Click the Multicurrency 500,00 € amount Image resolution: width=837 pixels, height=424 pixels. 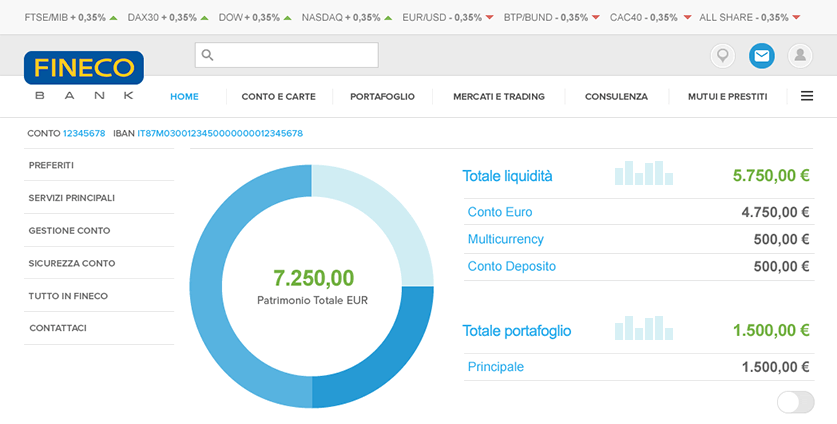click(781, 239)
